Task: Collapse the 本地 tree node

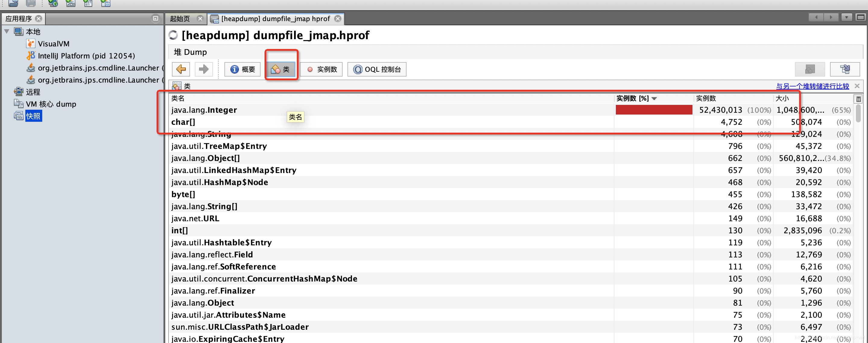Action: [x=7, y=31]
